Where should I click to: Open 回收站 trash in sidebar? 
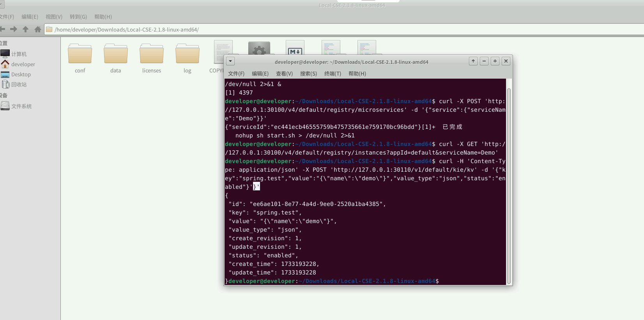pos(14,84)
